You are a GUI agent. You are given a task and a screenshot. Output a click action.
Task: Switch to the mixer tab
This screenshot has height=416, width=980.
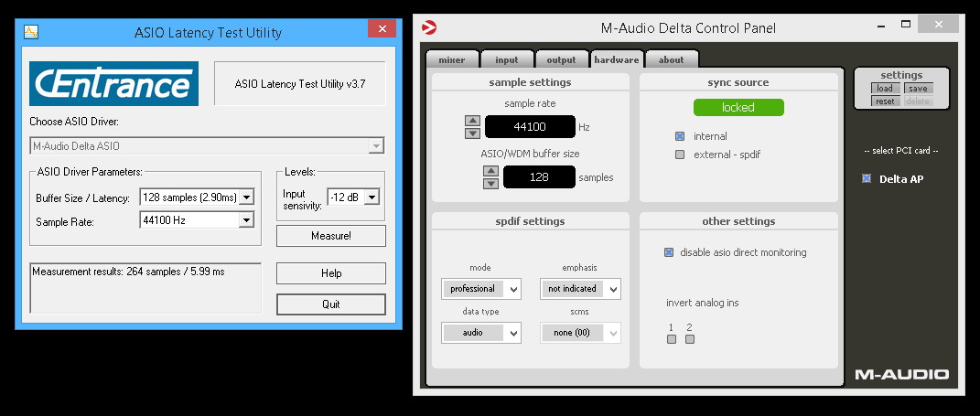click(x=452, y=60)
